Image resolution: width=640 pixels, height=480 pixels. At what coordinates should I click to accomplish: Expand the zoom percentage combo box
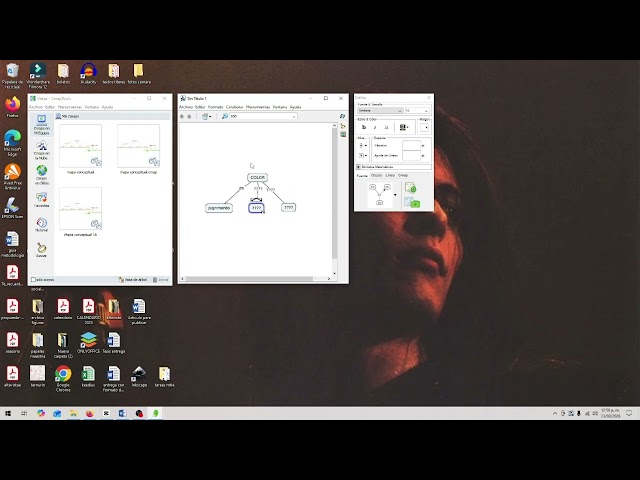point(293,117)
